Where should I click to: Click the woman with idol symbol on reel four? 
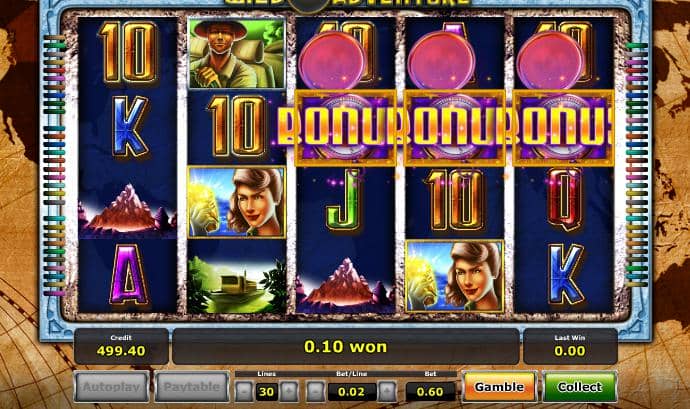[454, 276]
